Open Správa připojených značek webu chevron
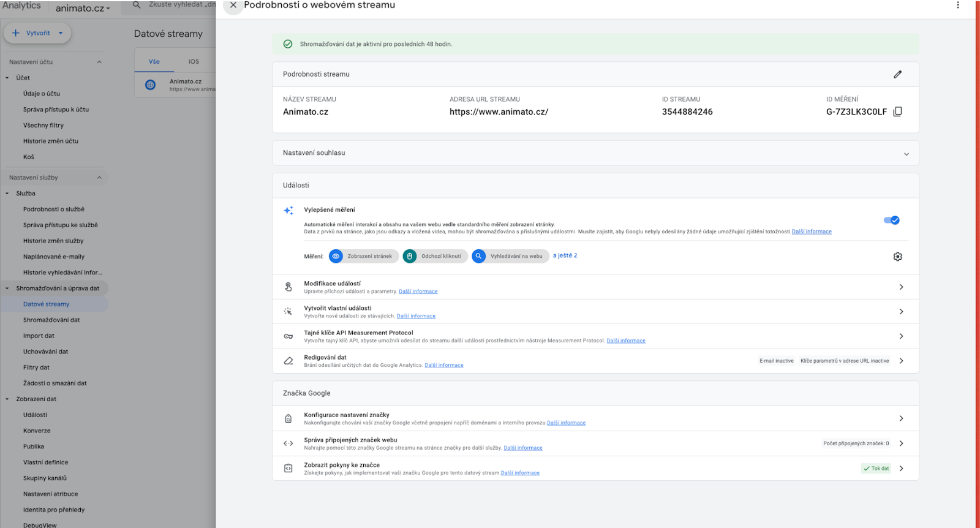 point(901,443)
